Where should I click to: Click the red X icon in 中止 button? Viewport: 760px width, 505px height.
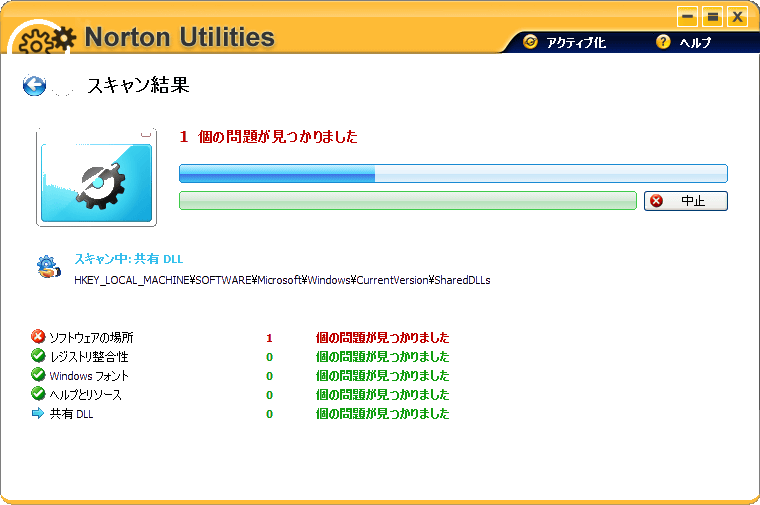tap(656, 201)
